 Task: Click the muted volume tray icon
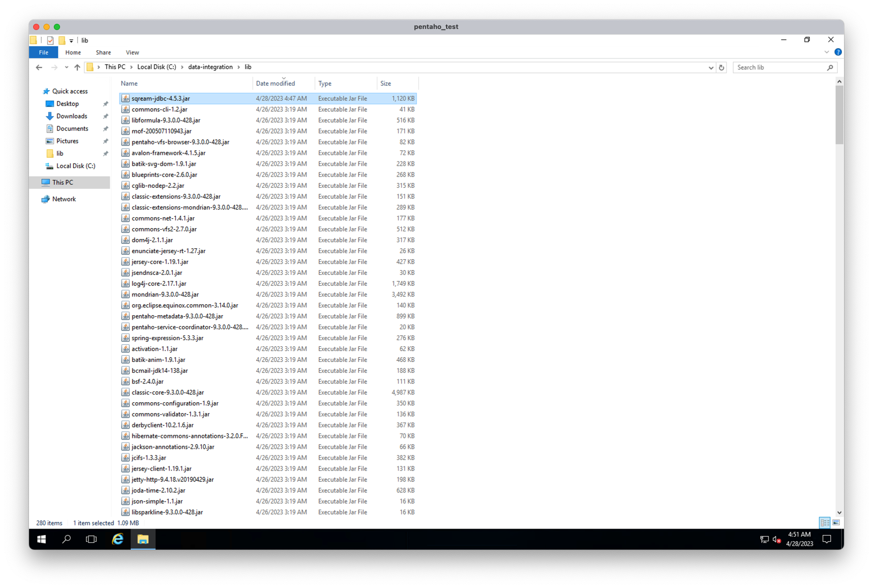click(x=777, y=540)
